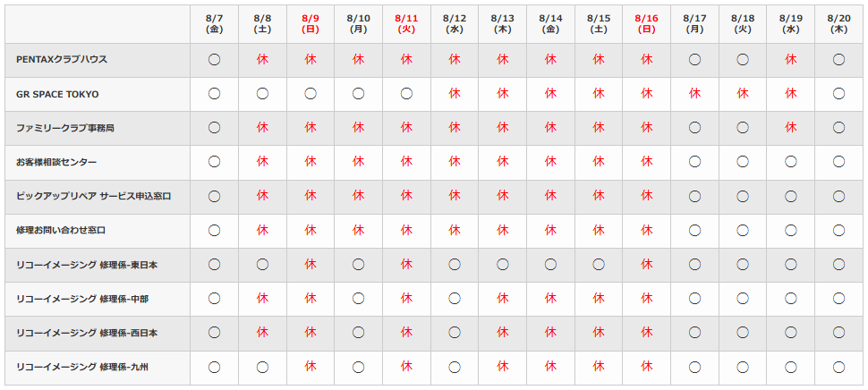
Task: Click the circle for お客様相談センター on 8/19
Action: click(790, 162)
